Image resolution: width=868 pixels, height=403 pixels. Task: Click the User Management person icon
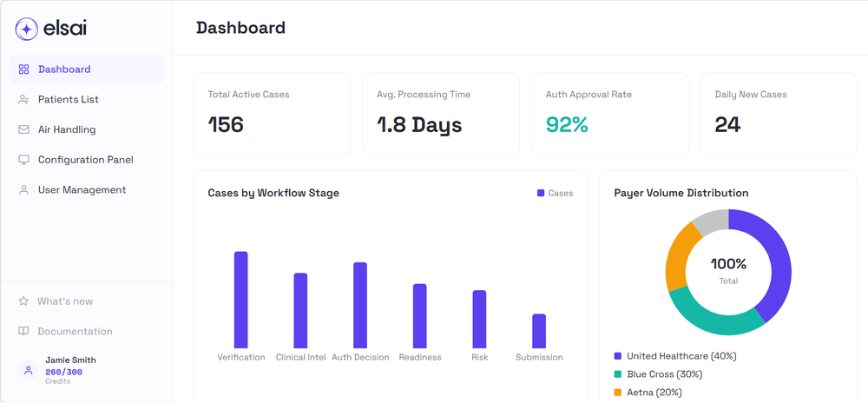click(23, 190)
